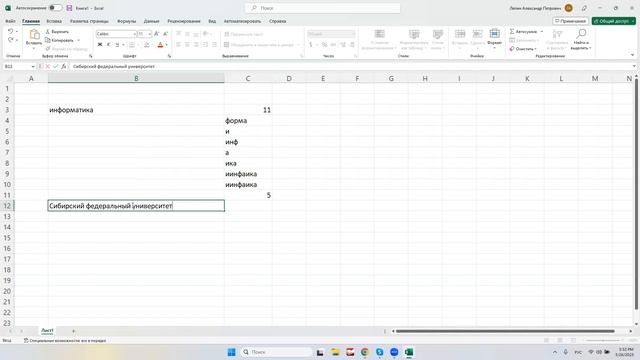Click the zoom slider in status bar

[603, 340]
